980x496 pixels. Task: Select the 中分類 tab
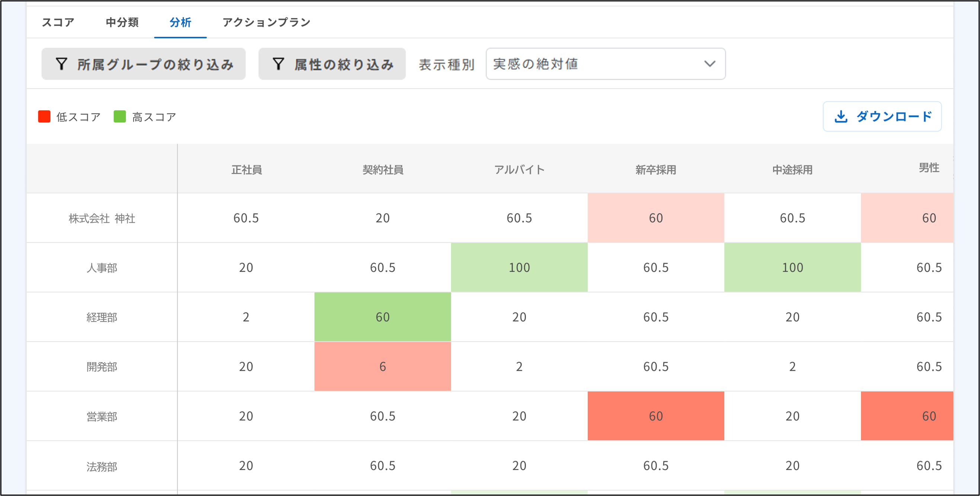coord(122,22)
